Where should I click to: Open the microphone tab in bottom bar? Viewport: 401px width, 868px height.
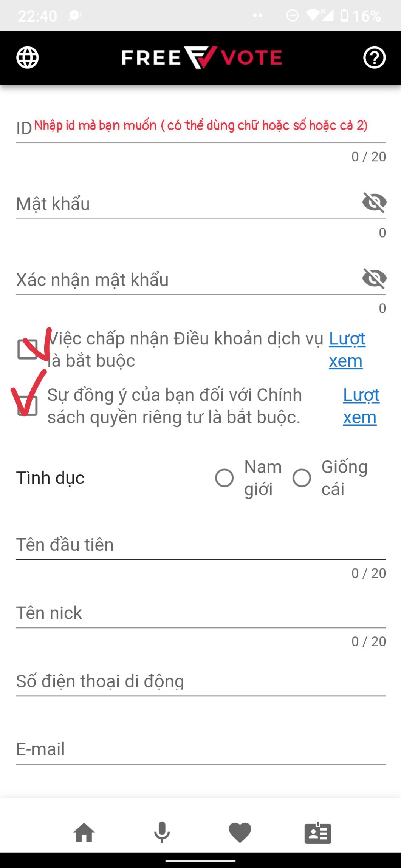(x=162, y=832)
